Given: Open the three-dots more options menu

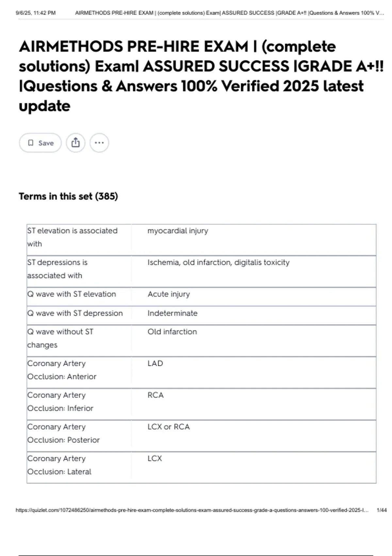Looking at the screenshot, I should tap(99, 143).
